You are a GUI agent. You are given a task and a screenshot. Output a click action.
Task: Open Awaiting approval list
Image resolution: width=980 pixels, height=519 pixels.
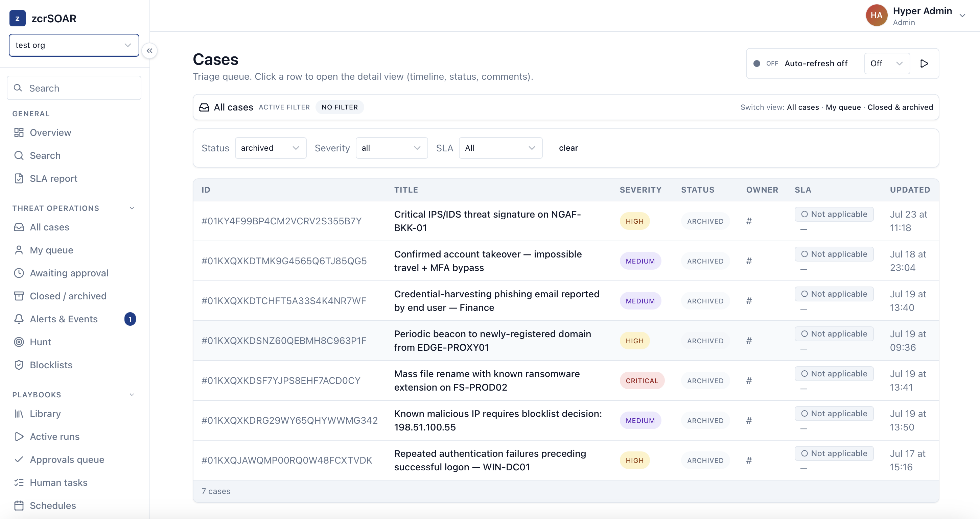click(69, 273)
